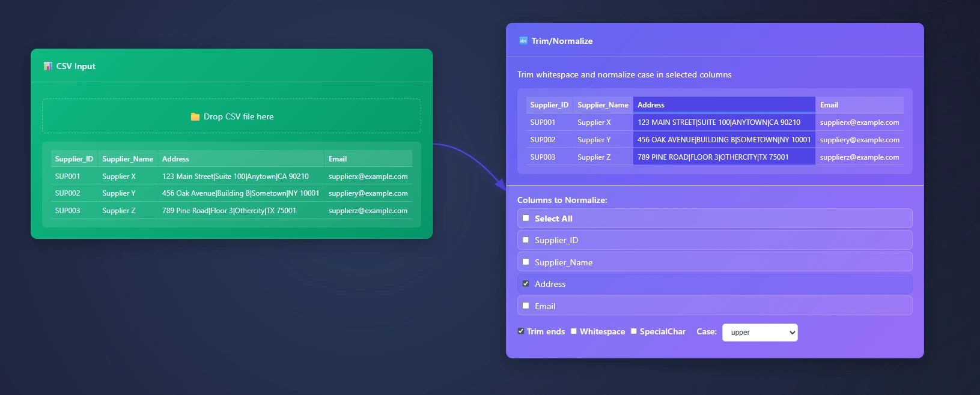Click Supplier_Name header in CSV Input table
Image resolution: width=980 pixels, height=395 pixels.
(127, 159)
